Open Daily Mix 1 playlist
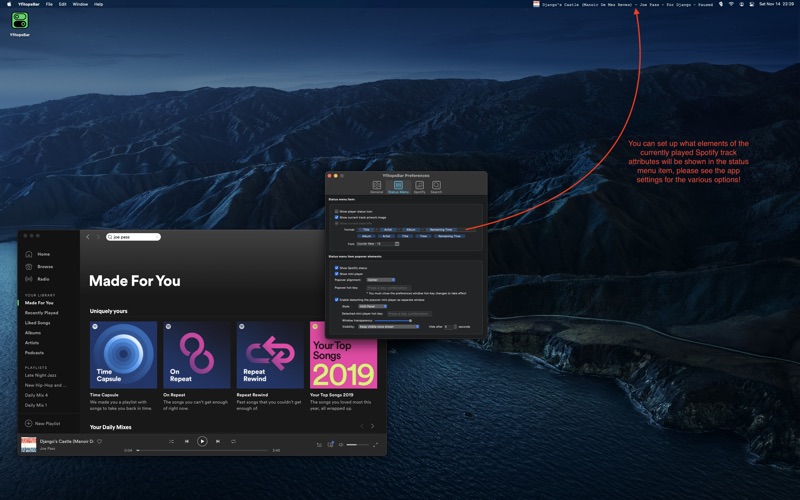The width and height of the screenshot is (800, 500). point(36,405)
